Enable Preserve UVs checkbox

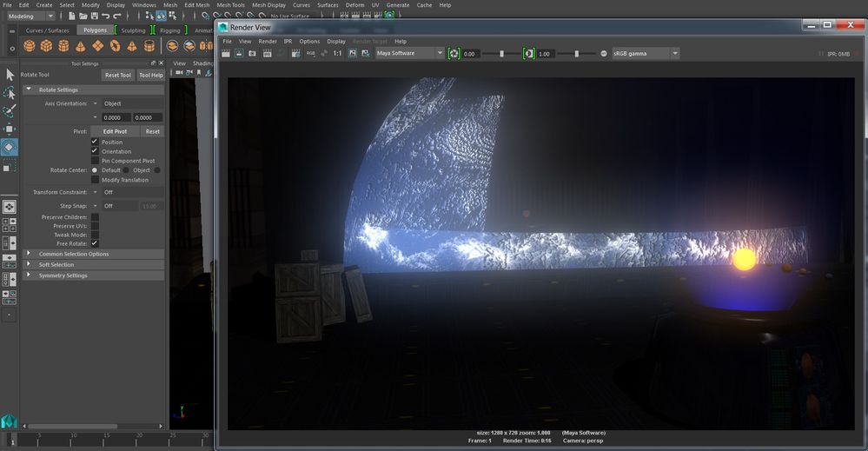coord(95,226)
